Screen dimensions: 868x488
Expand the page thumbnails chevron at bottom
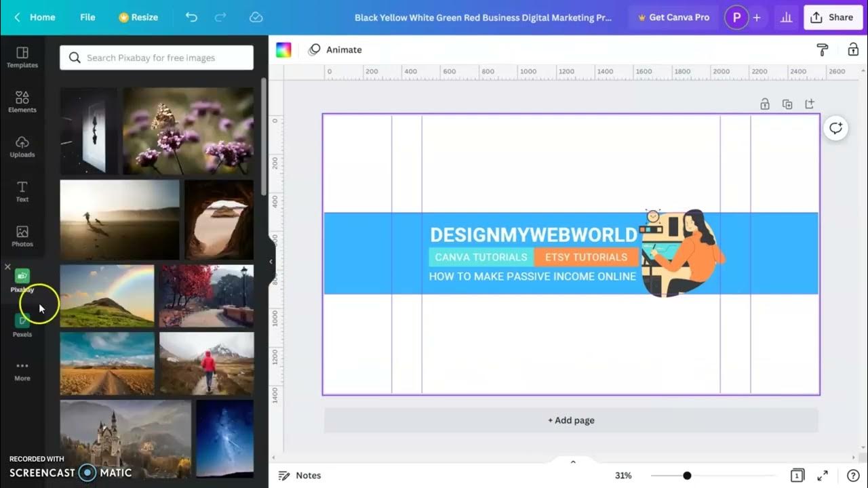click(x=573, y=462)
